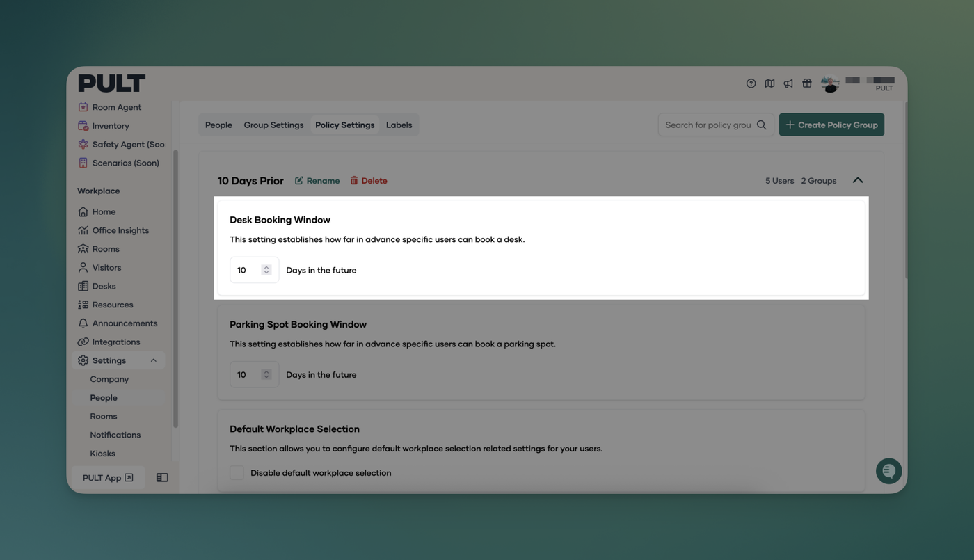Open Office Insights in the sidebar
The width and height of the screenshot is (974, 560).
tap(120, 230)
